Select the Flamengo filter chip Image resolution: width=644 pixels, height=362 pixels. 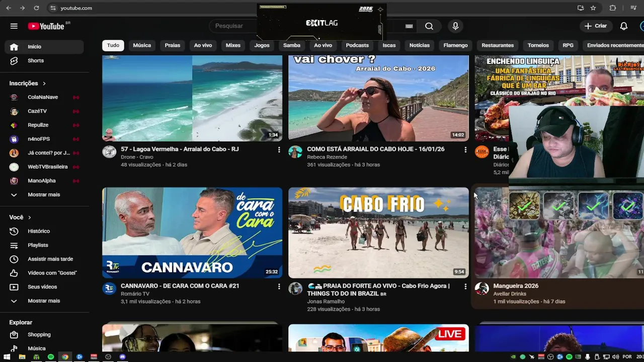coord(455,45)
